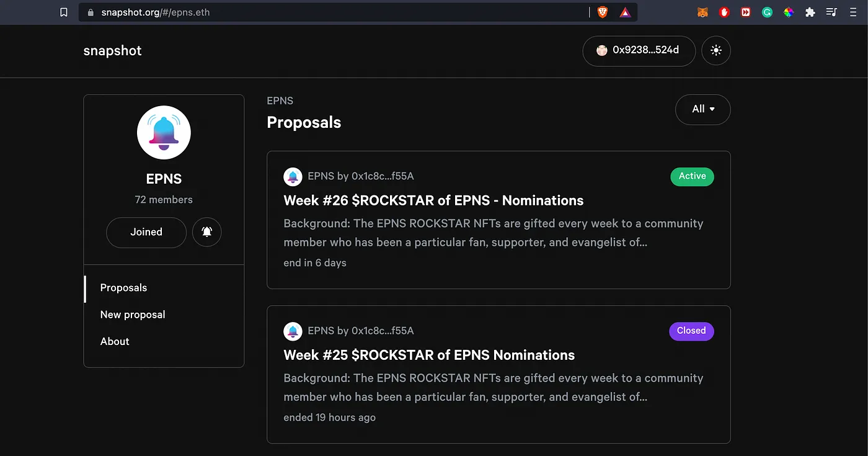Open the Grammarly extension icon
Image resolution: width=868 pixels, height=456 pixels.
tap(767, 12)
